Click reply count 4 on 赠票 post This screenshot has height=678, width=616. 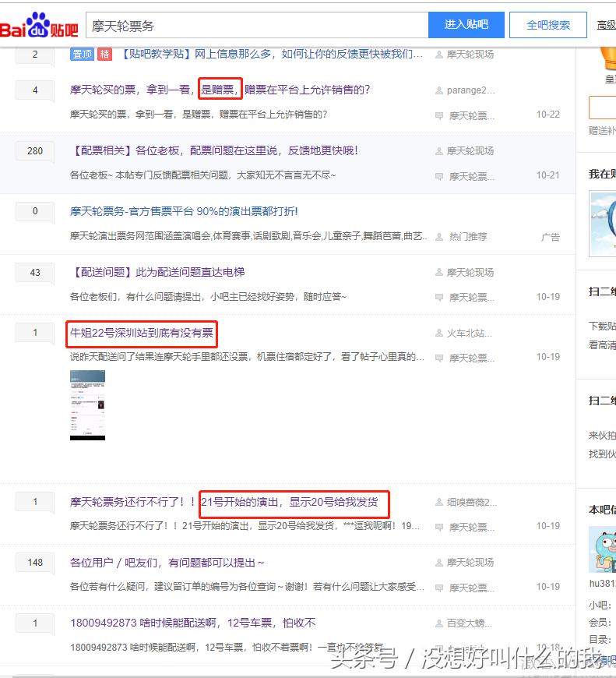(x=35, y=90)
